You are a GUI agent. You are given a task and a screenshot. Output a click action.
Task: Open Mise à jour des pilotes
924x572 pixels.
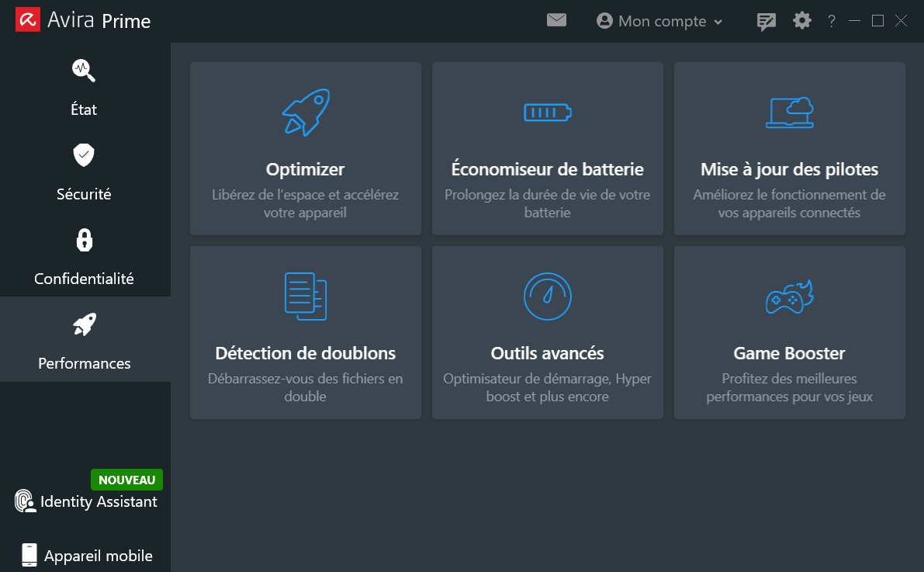coord(789,148)
